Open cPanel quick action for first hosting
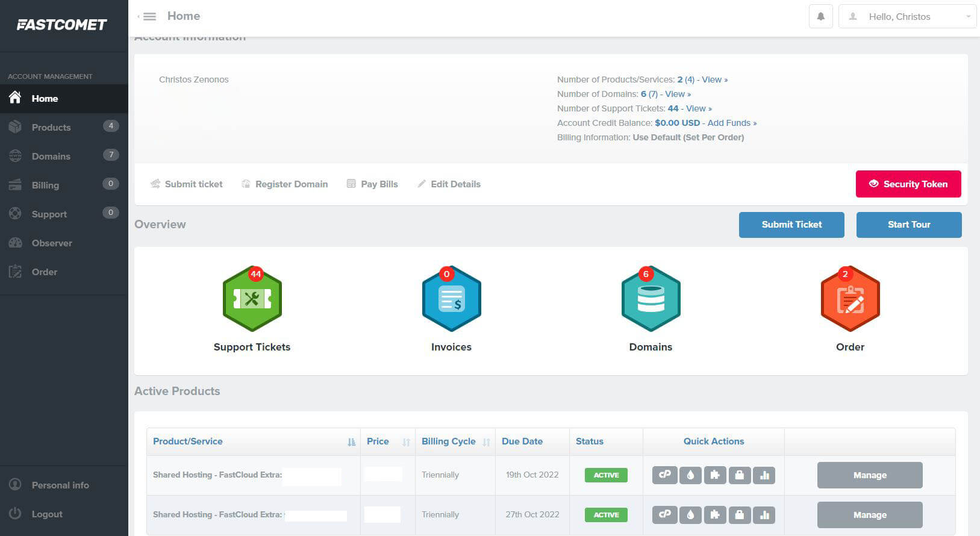980x536 pixels. click(664, 475)
